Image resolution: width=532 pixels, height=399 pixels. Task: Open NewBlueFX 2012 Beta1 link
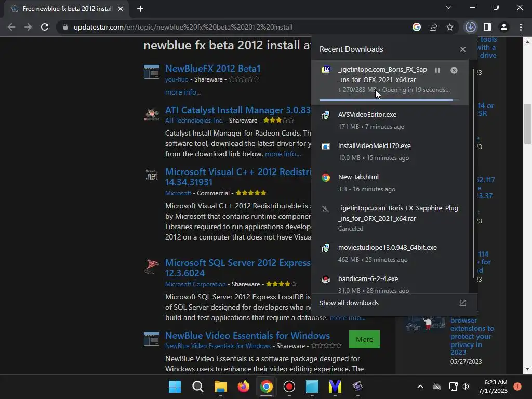[212, 69]
